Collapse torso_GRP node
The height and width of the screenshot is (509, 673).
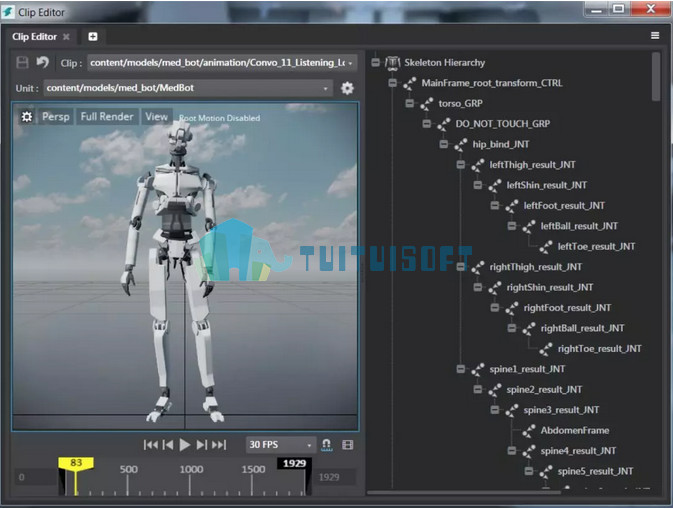point(410,103)
